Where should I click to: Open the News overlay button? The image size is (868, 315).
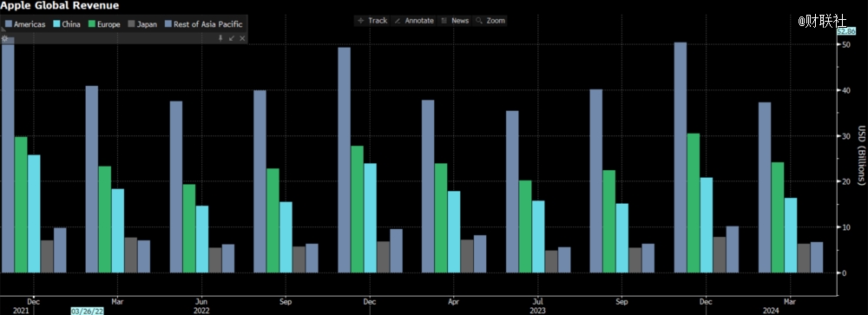point(455,21)
